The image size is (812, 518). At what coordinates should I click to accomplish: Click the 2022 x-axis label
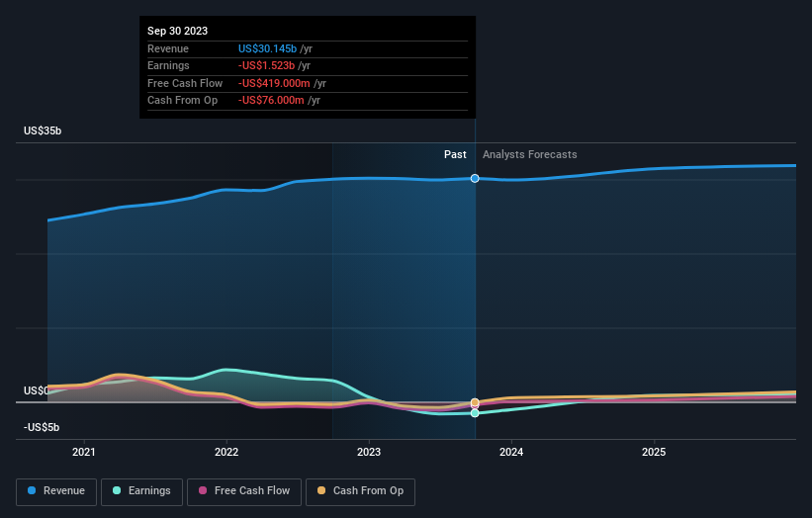(226, 452)
